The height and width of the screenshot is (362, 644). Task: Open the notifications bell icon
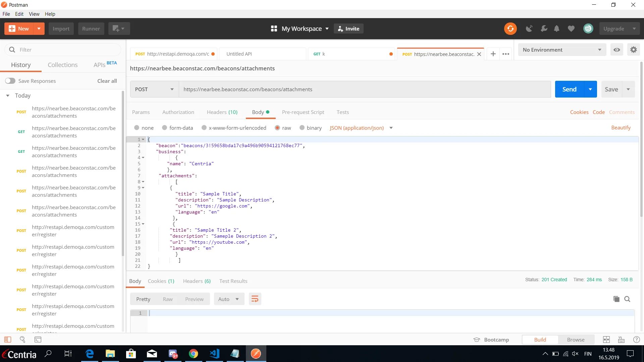click(x=556, y=28)
